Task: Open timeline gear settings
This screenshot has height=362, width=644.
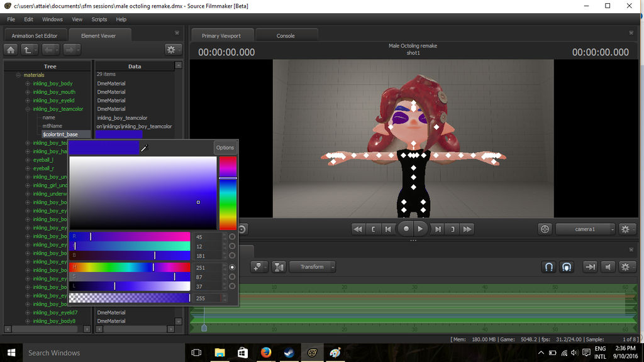Action: pyautogui.click(x=626, y=266)
